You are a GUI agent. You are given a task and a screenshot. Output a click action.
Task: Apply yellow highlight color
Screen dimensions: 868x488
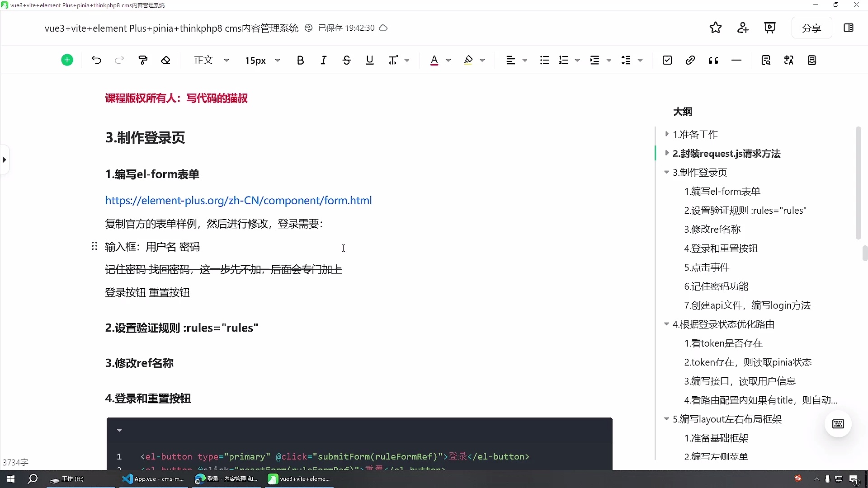tap(468, 60)
